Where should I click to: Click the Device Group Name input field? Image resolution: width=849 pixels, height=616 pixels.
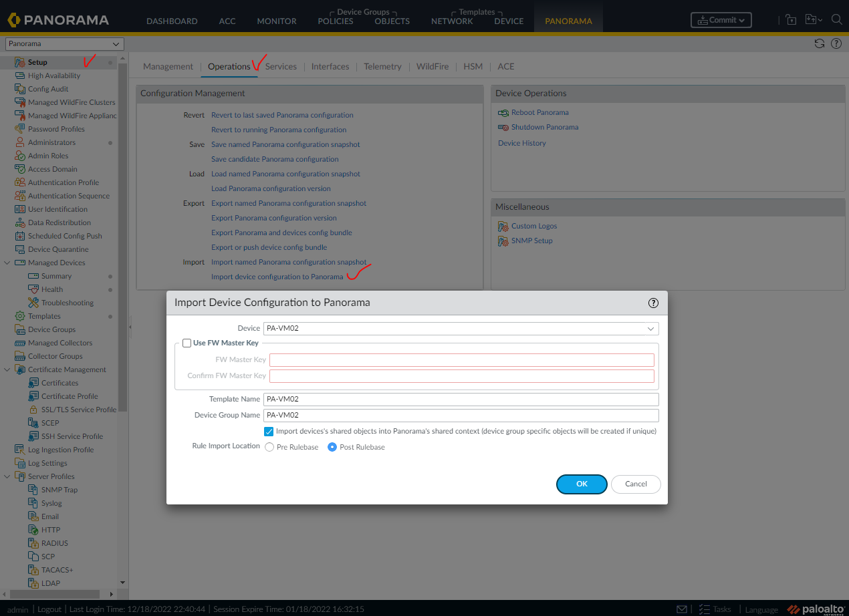(x=461, y=416)
